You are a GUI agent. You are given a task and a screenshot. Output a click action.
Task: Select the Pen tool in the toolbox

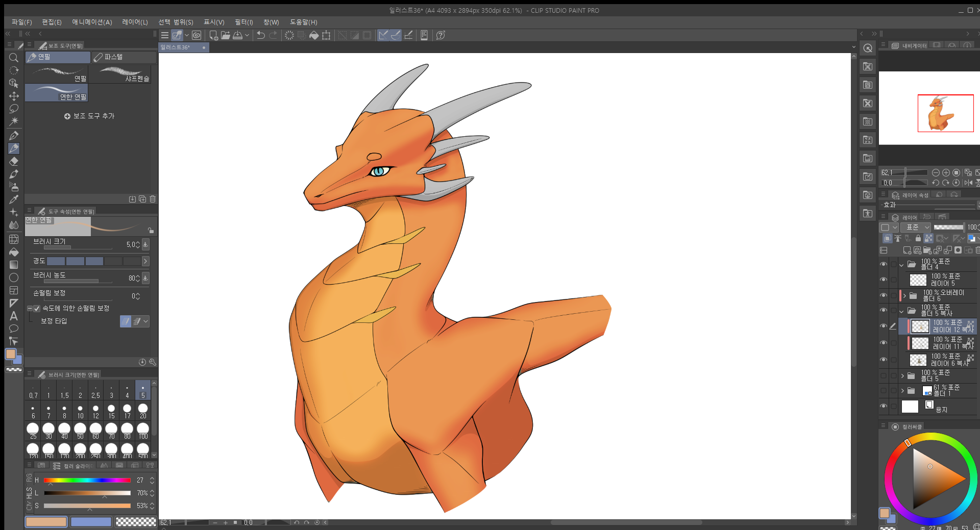[x=14, y=136]
